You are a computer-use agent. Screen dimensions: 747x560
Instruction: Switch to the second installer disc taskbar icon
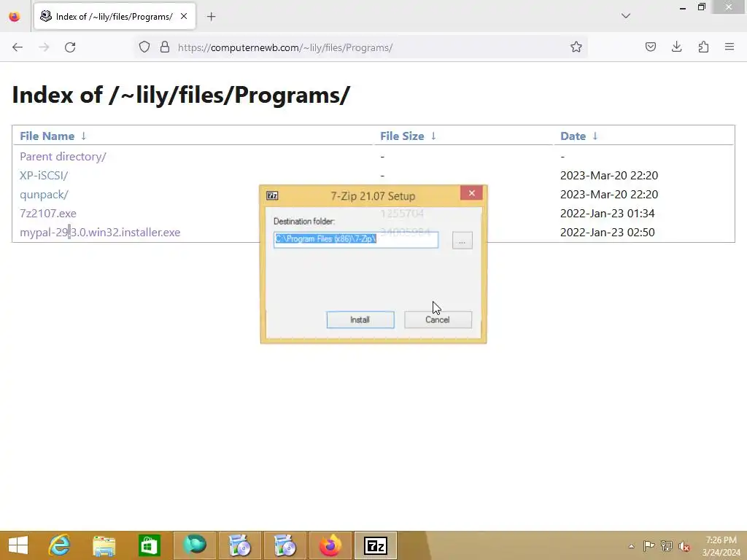tap(285, 545)
